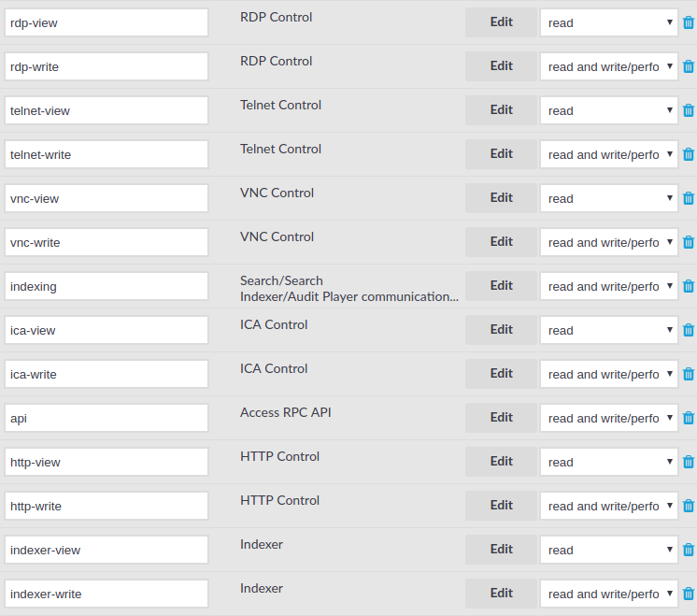The image size is (697, 616).
Task: Select the indexer-write name input box
Action: click(107, 594)
